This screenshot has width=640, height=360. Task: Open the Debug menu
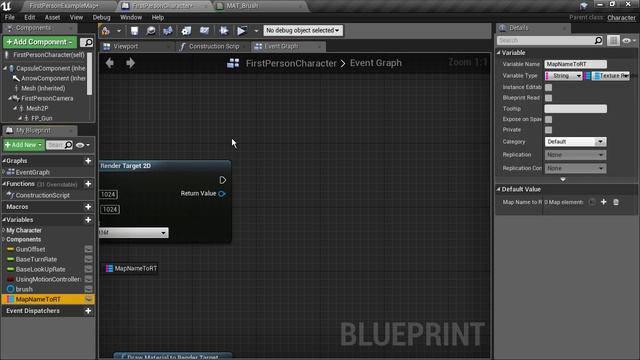101,18
